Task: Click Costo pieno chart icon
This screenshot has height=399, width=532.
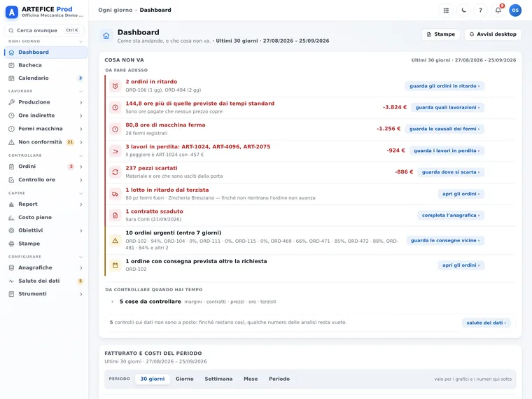Action: (x=11, y=218)
